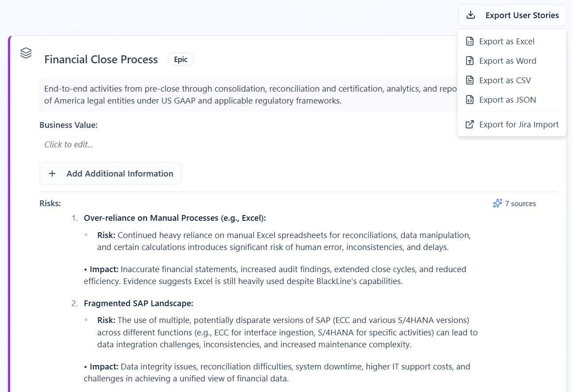This screenshot has height=392, width=572.
Task: Click the download icon on Export User Stories
Action: (470, 15)
